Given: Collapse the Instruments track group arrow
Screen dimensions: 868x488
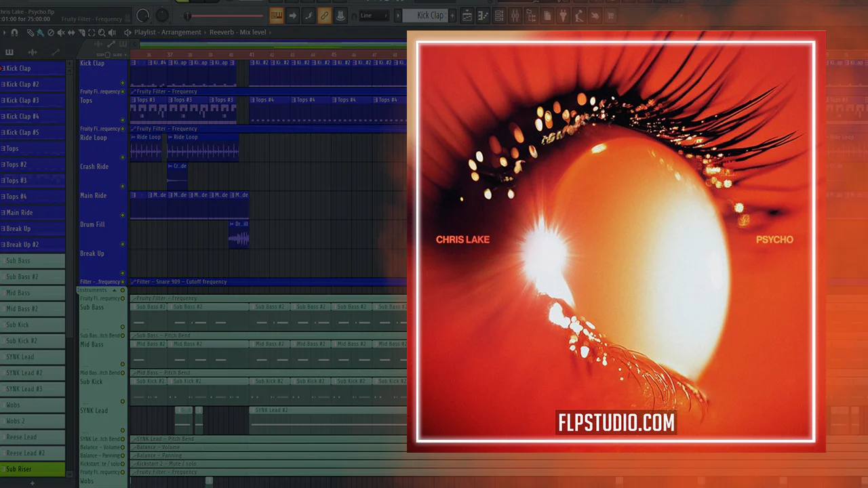Looking at the screenshot, I should click(114, 290).
